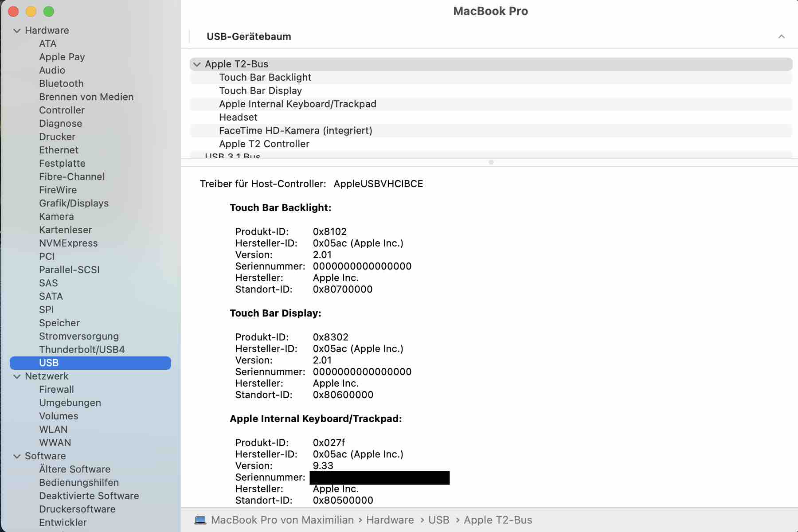Screen dimensions: 798x532
Task: Click the yellow minimize window button
Action: [31, 12]
